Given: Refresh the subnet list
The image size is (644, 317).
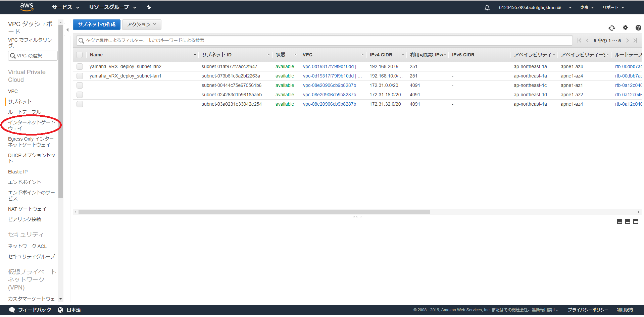Looking at the screenshot, I should (611, 28).
